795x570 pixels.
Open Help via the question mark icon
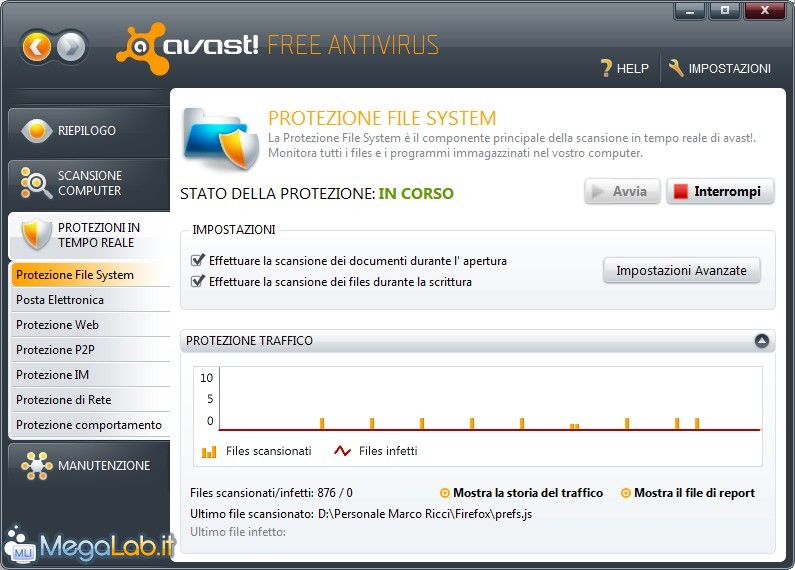[x=606, y=68]
